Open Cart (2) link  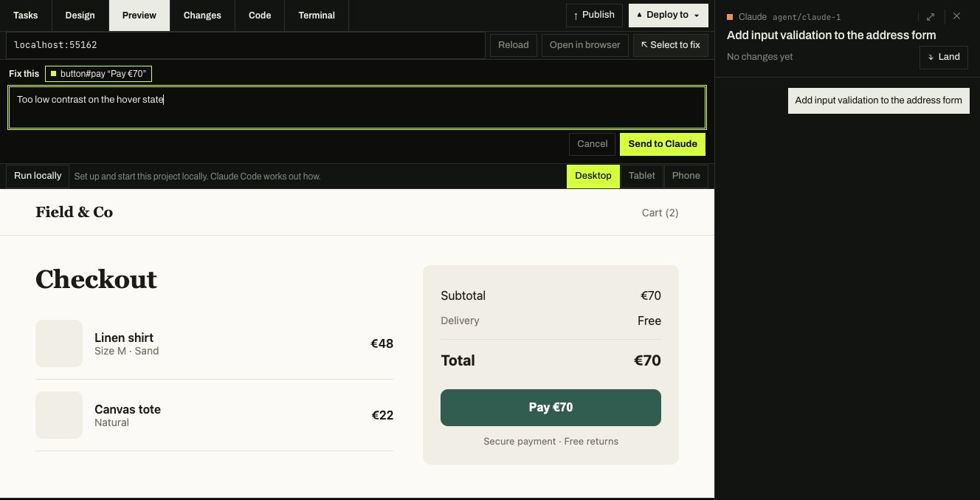(x=660, y=213)
